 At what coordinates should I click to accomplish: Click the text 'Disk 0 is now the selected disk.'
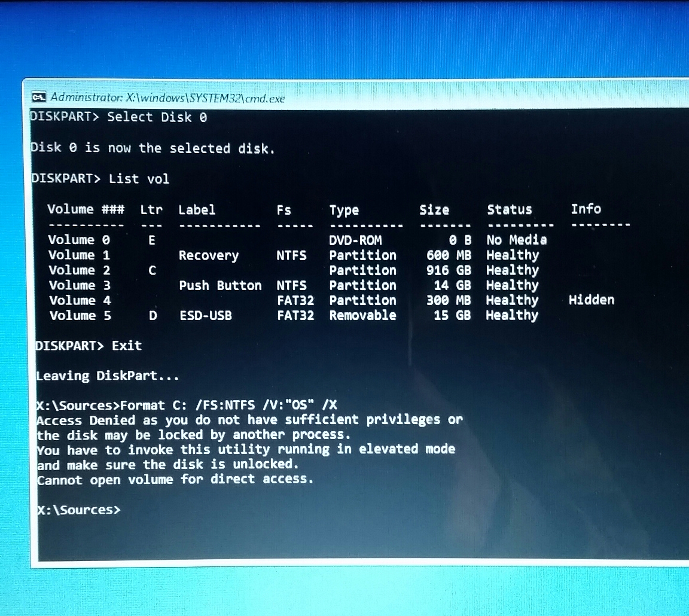[153, 148]
